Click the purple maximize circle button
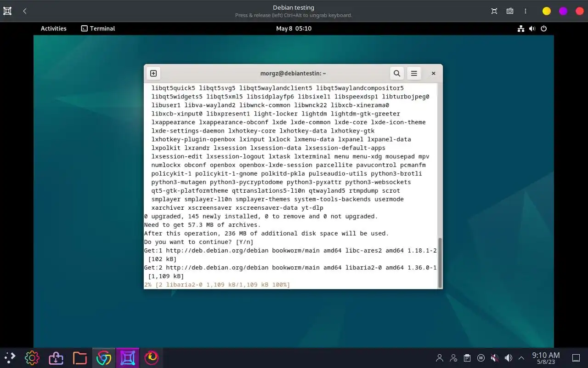This screenshot has width=588, height=368. click(563, 11)
